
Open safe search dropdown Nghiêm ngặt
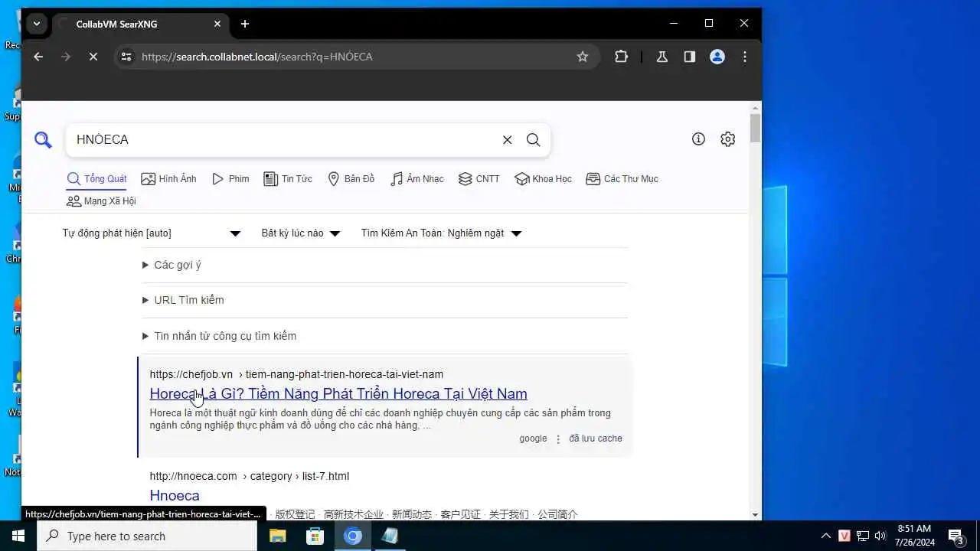tap(441, 233)
